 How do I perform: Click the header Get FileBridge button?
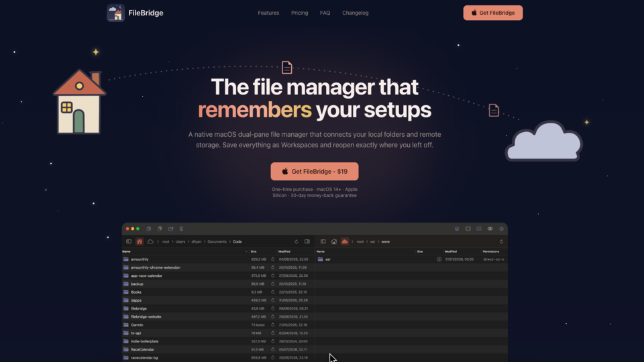(493, 13)
